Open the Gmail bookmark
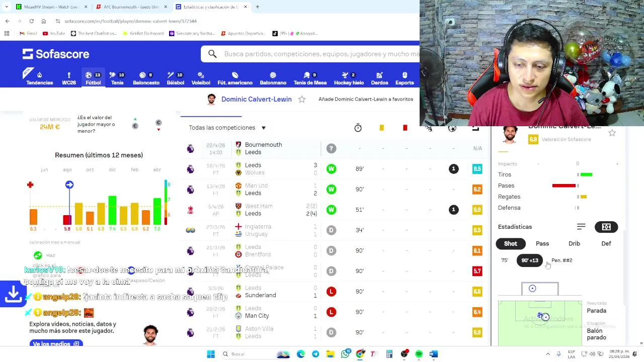This screenshot has height=362, width=644. tap(28, 33)
